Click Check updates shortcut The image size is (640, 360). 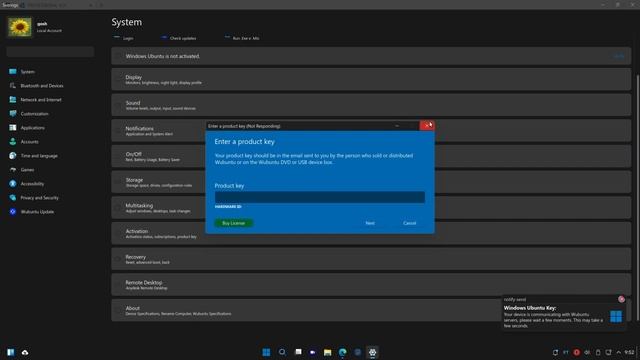tap(179, 38)
